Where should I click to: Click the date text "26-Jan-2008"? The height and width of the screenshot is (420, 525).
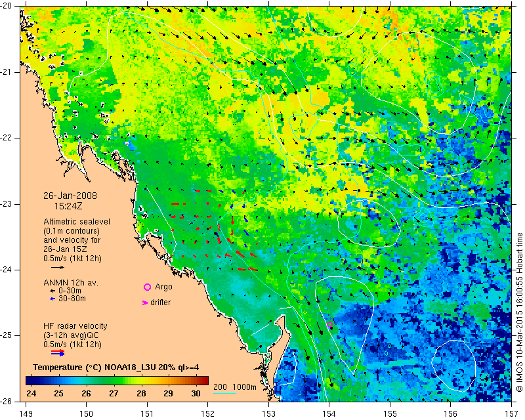[70, 196]
